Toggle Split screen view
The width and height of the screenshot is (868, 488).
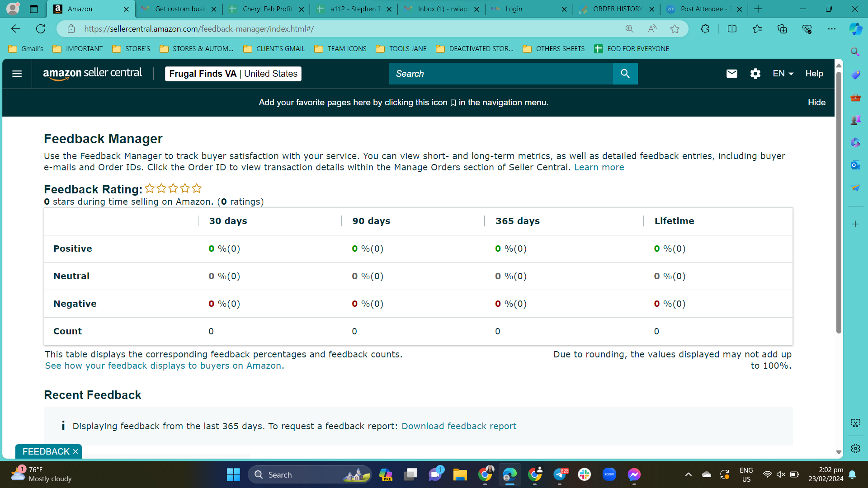(x=732, y=29)
